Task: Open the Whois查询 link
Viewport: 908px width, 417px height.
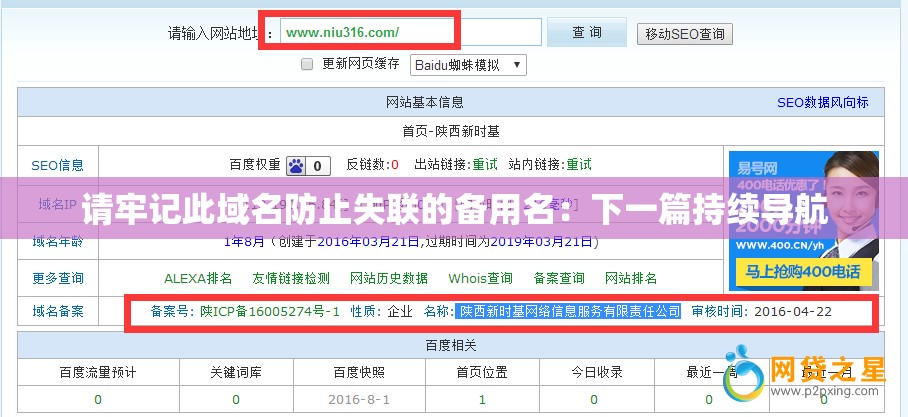Action: (x=481, y=279)
